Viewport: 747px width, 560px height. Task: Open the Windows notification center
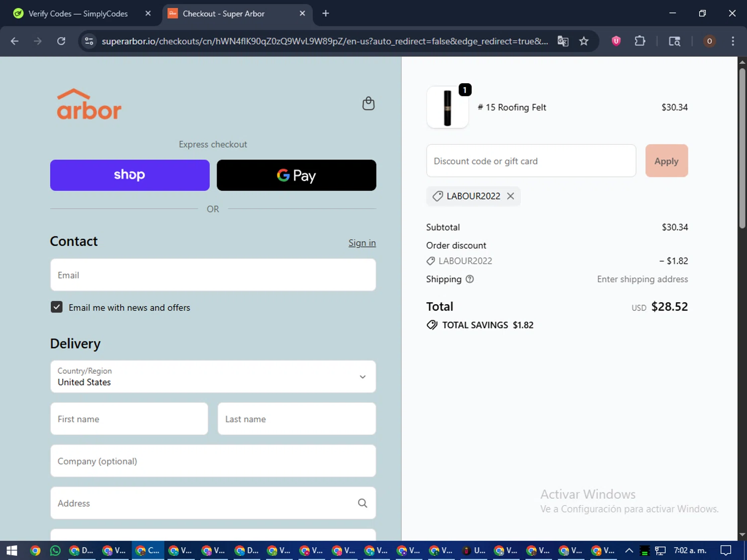point(726,551)
